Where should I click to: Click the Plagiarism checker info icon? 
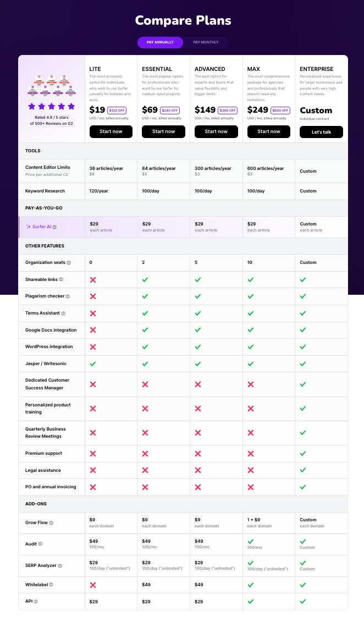[x=67, y=296]
